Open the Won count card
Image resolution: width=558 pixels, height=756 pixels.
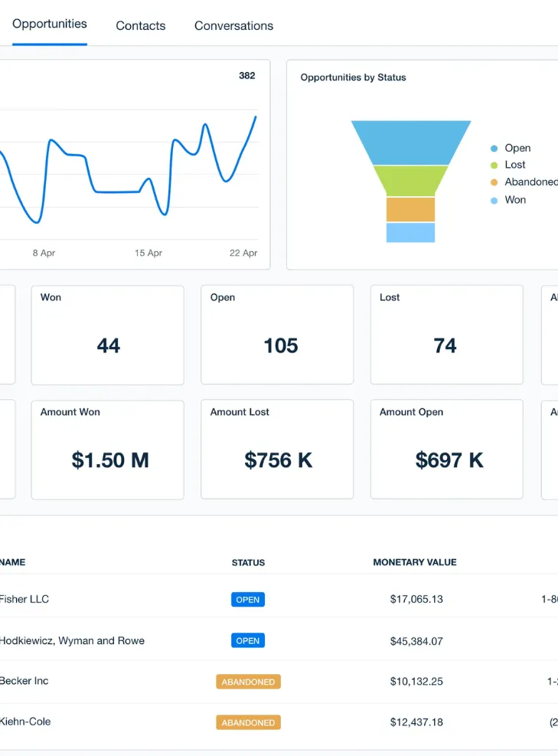tap(107, 335)
